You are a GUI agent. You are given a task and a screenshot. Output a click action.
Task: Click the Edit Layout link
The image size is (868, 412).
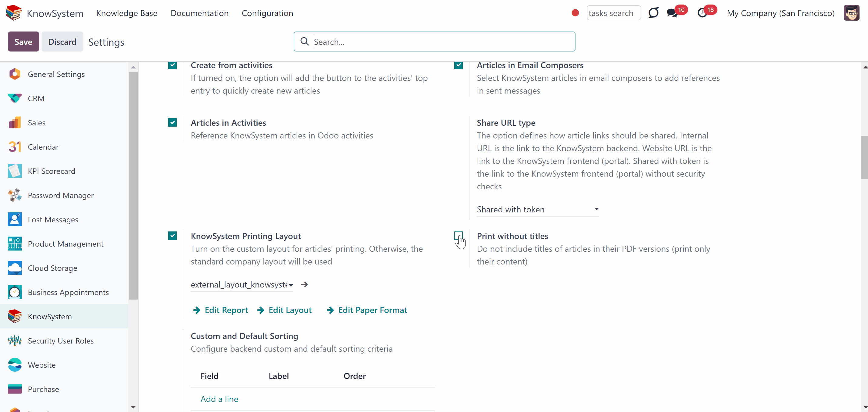290,310
